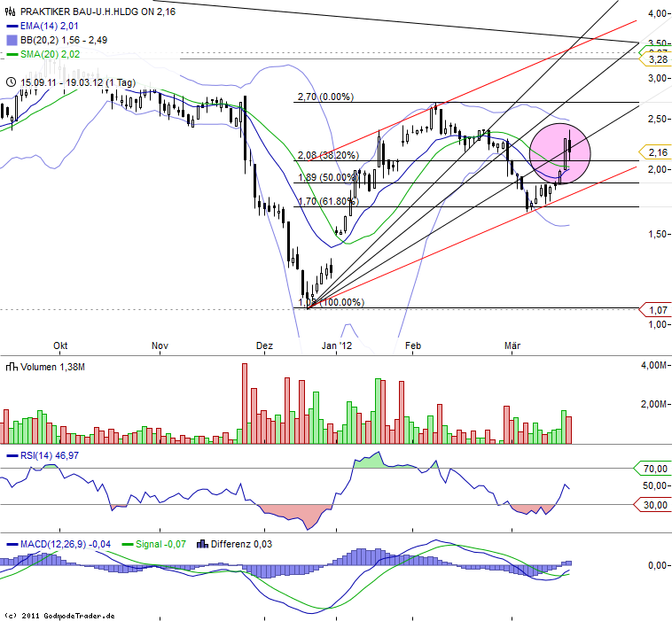Image resolution: width=672 pixels, height=621 pixels.
Task: Click the 4,00M volume axis label
Action: (x=654, y=365)
